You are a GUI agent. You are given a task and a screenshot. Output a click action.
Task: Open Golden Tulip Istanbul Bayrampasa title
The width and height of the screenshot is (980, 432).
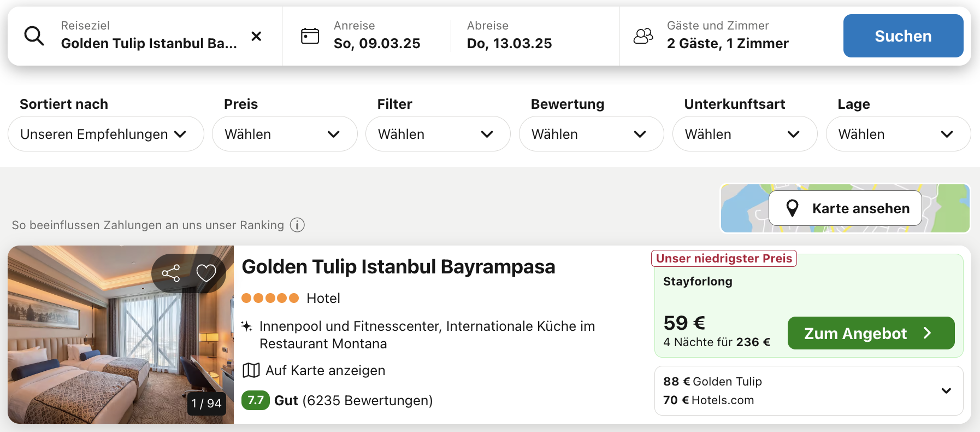click(398, 267)
